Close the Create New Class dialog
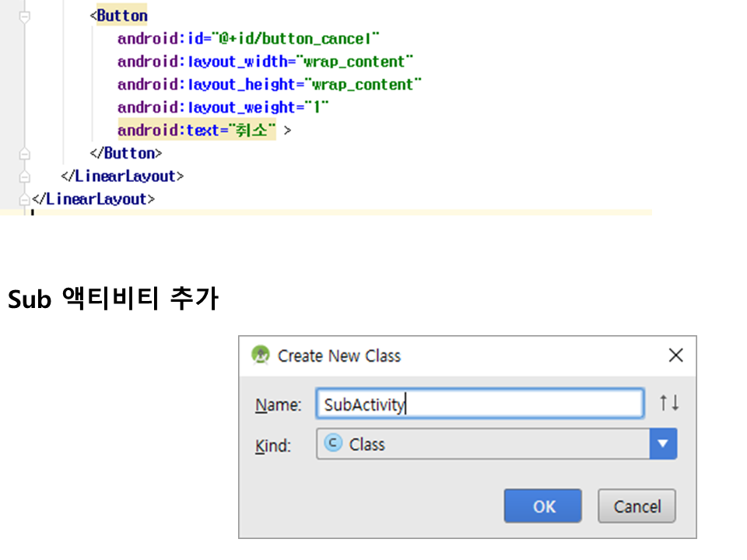Viewport: 747px width, 560px height. coord(675,355)
